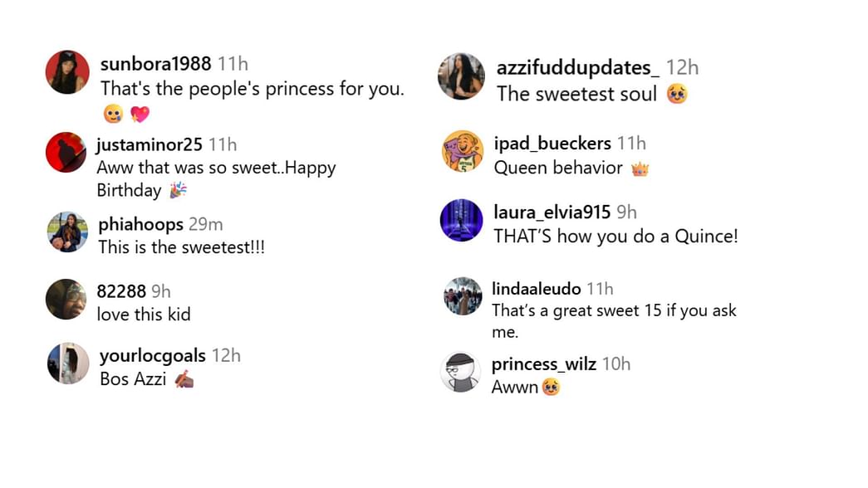Screen dimensions: 868x488
Task: Click ipad_bueckers cartoon avatar
Action: pos(463,151)
